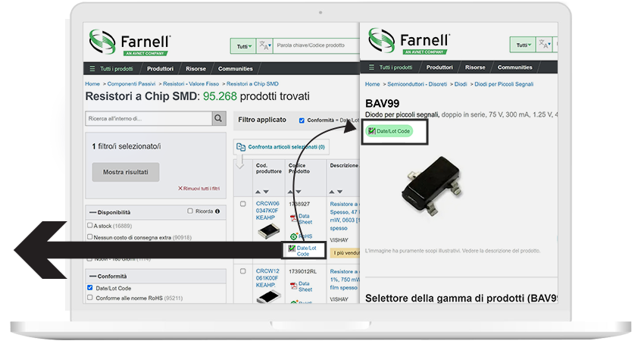644x344 pixels.
Task: Go to Diodi per Piccoli Segnali breadcrumb
Action: click(x=504, y=84)
